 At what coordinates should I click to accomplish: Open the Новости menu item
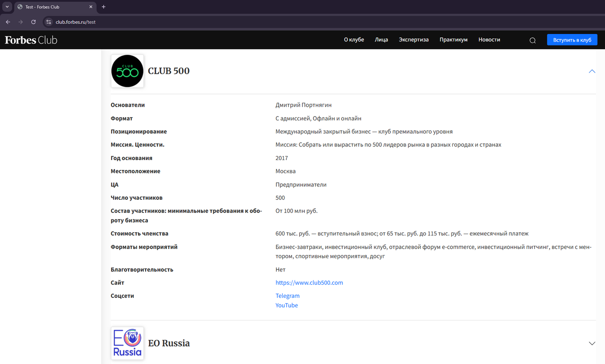click(489, 40)
